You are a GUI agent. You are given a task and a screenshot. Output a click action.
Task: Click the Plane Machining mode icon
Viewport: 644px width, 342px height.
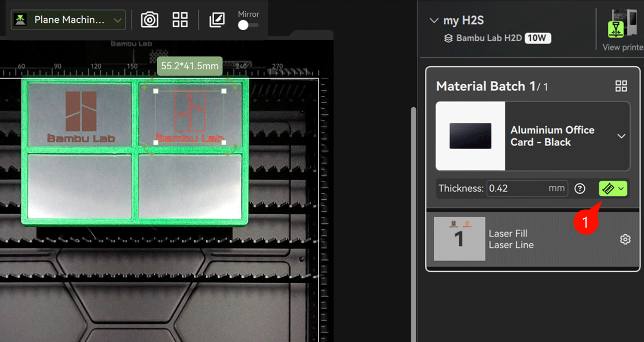(x=20, y=20)
